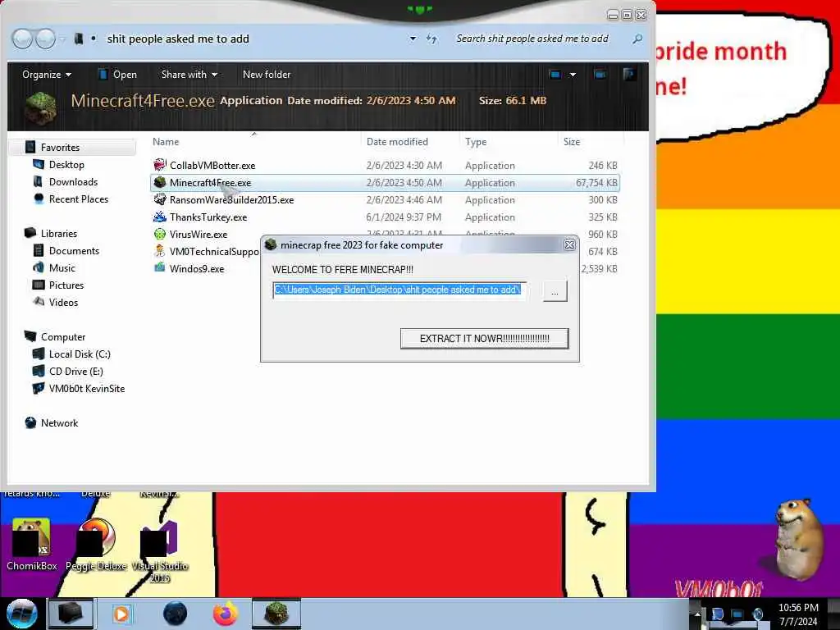Open the Windows Start menu orb
The width and height of the screenshot is (840, 630).
(21, 614)
